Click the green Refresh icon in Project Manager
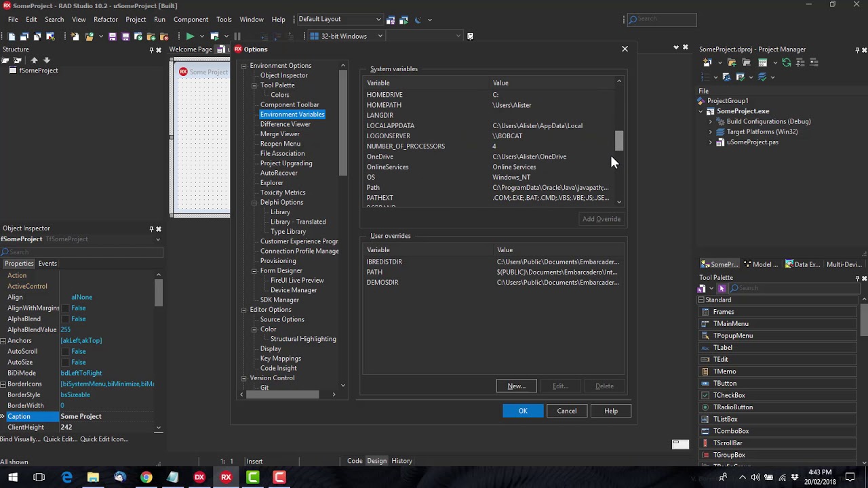Screen dimensions: 868x488 [787, 62]
